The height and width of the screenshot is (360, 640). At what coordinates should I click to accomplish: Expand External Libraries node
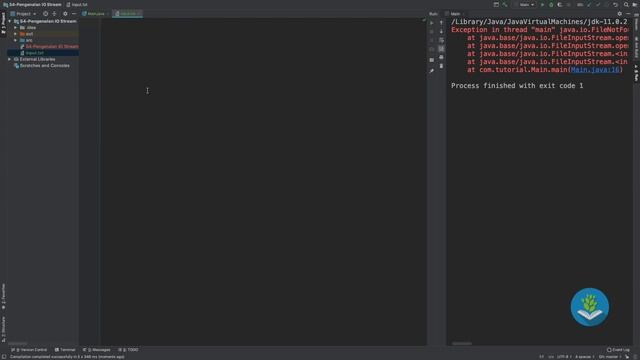tap(9, 59)
